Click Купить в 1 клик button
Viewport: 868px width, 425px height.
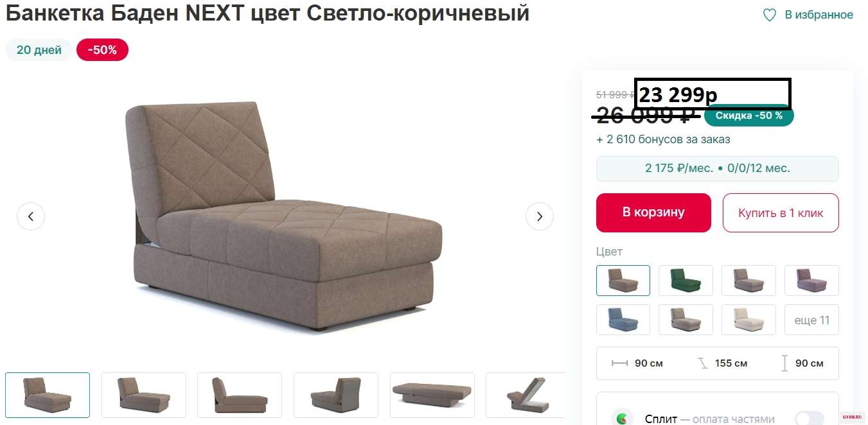point(781,212)
